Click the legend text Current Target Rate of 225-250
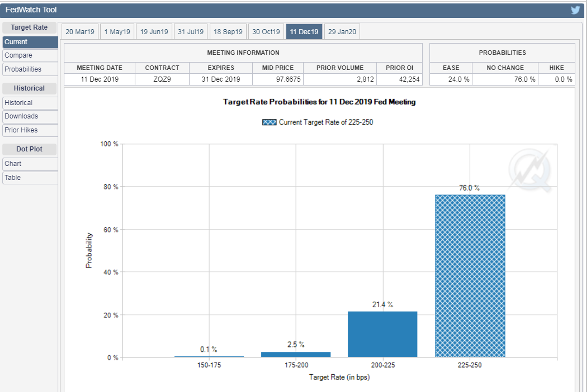587x392 pixels. point(326,122)
